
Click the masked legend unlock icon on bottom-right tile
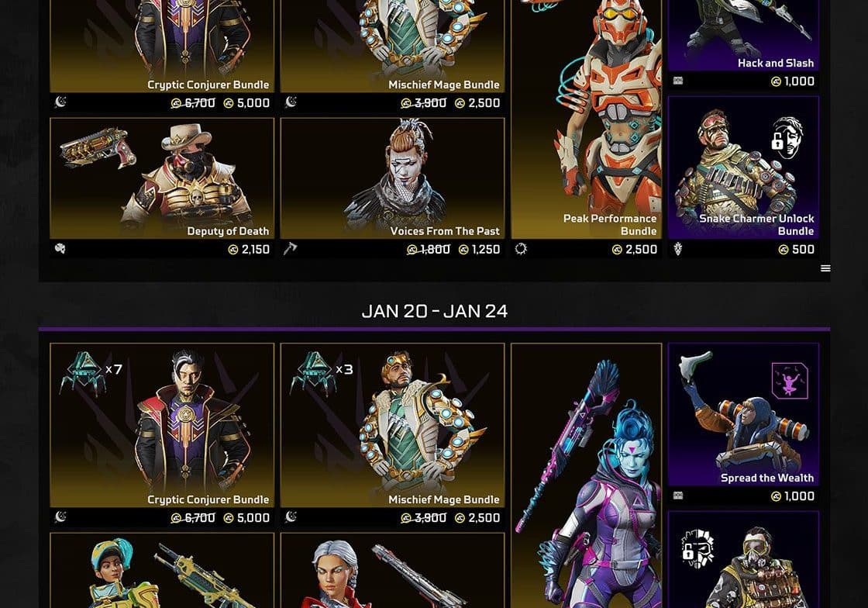click(697, 548)
